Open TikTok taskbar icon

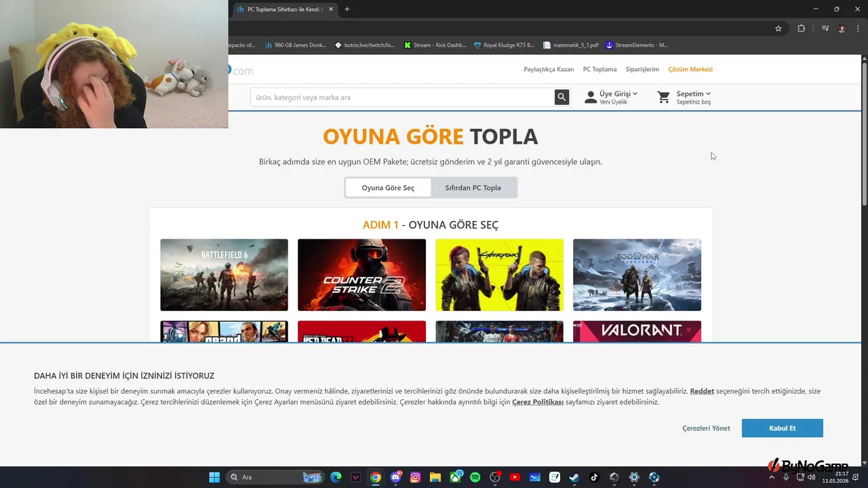tap(594, 477)
